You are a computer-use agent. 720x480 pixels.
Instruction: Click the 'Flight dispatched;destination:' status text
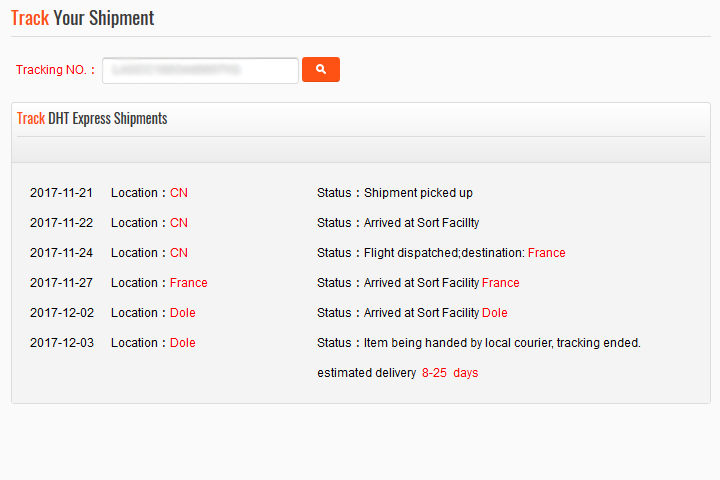pyautogui.click(x=444, y=253)
